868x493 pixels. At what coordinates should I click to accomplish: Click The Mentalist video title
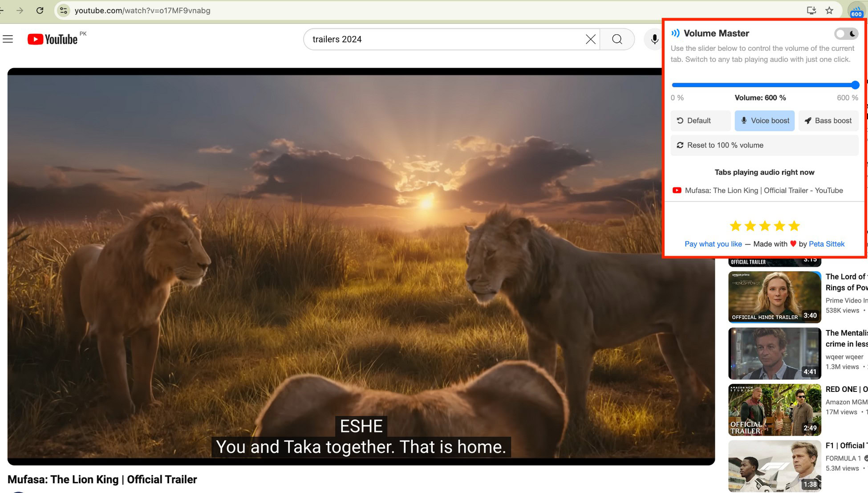pyautogui.click(x=846, y=338)
